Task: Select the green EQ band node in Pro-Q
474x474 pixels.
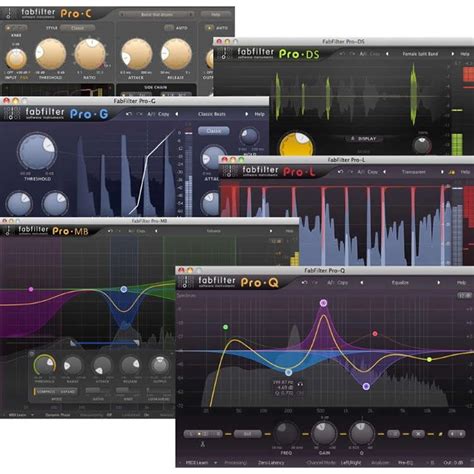Action: [226, 327]
